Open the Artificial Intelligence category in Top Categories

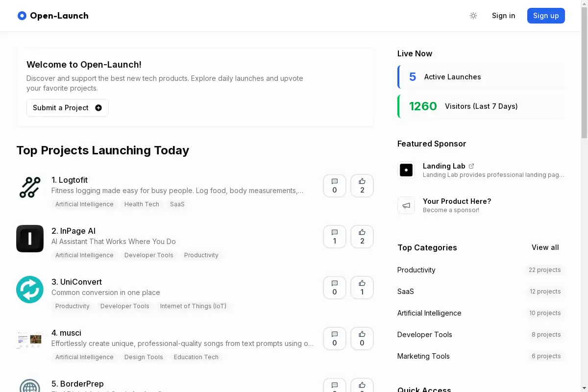pyautogui.click(x=429, y=313)
